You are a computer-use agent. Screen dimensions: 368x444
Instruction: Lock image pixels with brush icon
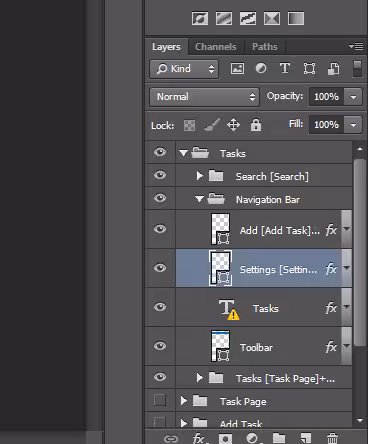(x=212, y=125)
